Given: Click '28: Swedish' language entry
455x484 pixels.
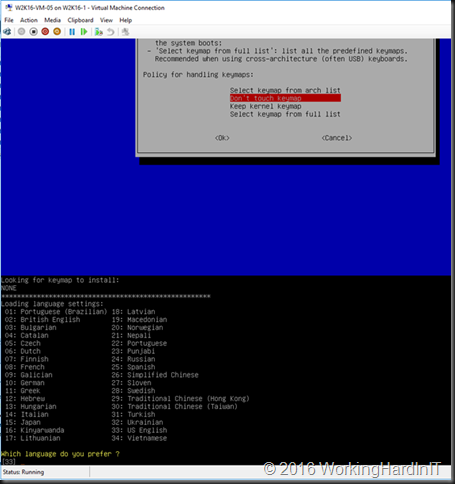Looking at the screenshot, I should 133,391.
